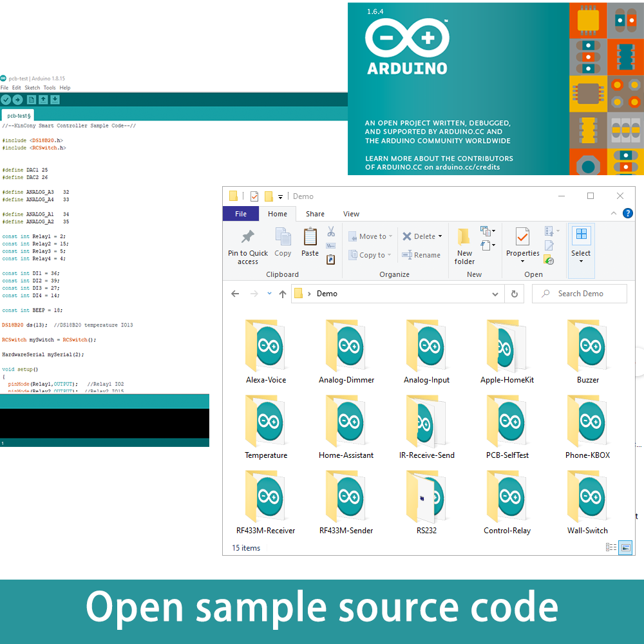Click the Arduino Verify checkmark button
644x644 pixels.
6,99
